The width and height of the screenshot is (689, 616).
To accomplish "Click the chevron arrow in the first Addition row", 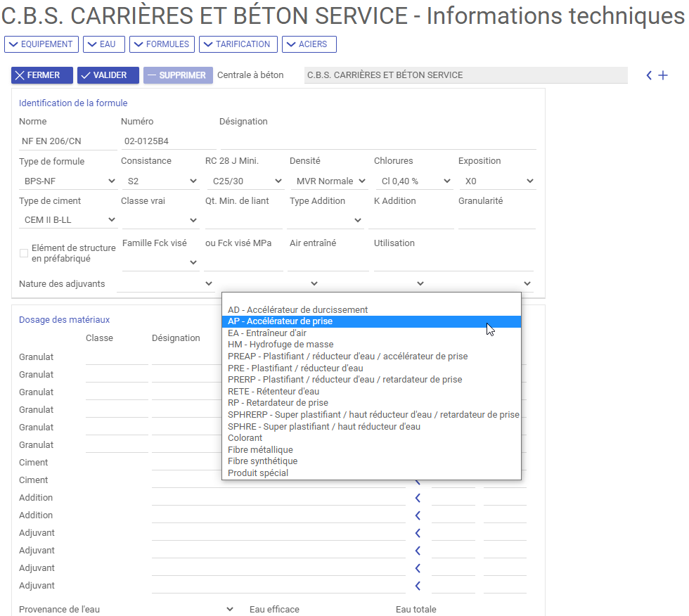I will coord(418,498).
